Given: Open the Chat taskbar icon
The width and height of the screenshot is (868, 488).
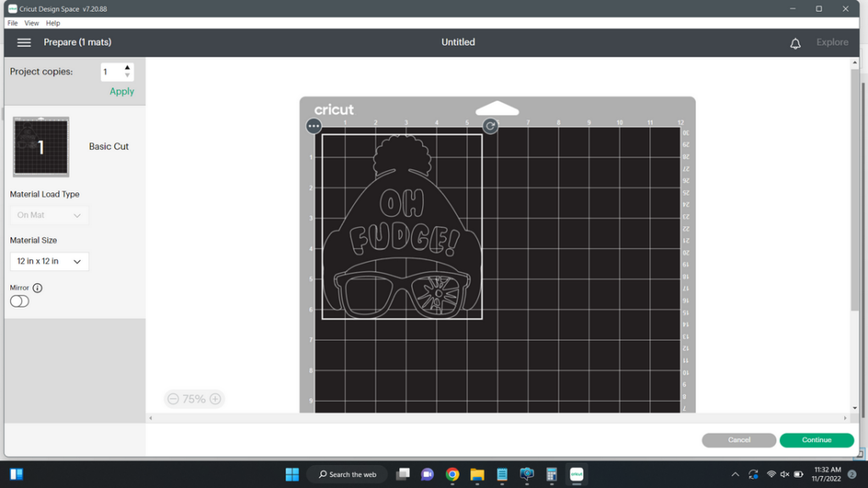Looking at the screenshot, I should (x=427, y=474).
